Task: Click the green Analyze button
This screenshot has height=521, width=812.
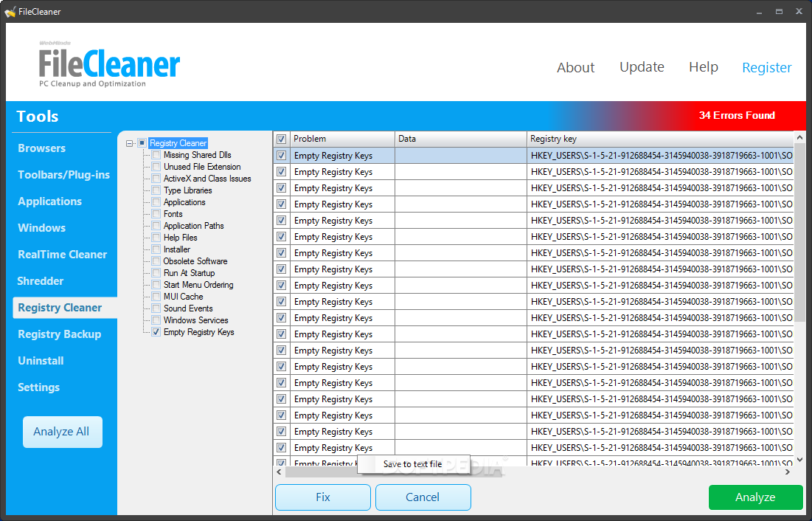Action: 755,497
